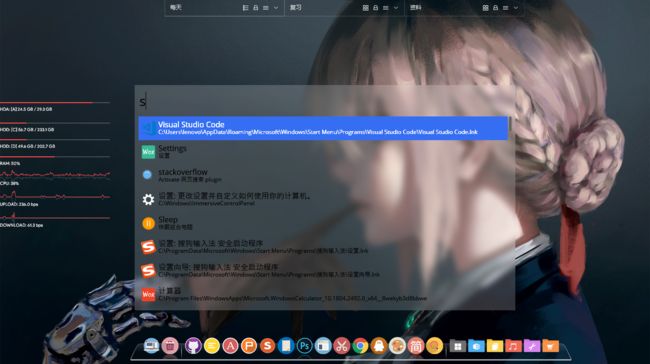
Task: Open the gray Windows tiles folder in dock
Action: (458, 346)
